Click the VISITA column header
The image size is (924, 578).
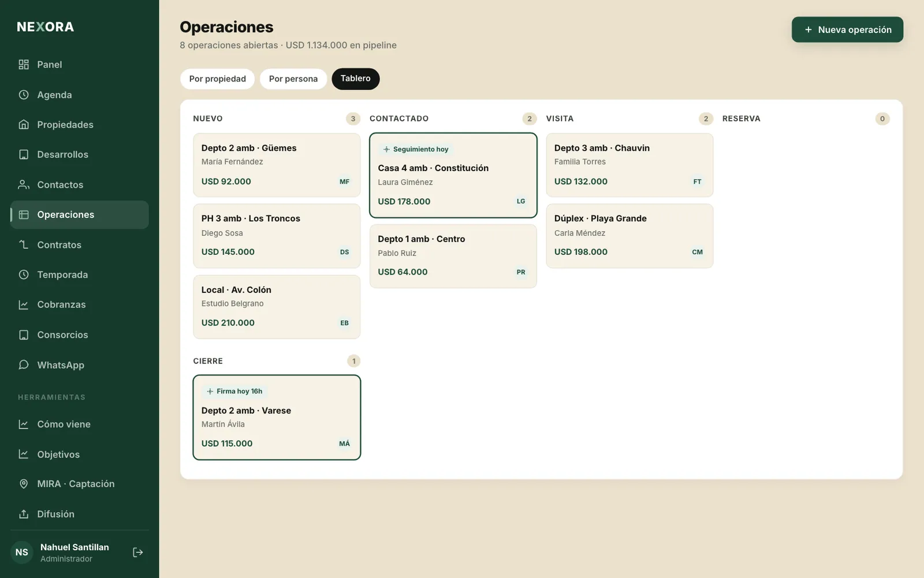(x=560, y=118)
